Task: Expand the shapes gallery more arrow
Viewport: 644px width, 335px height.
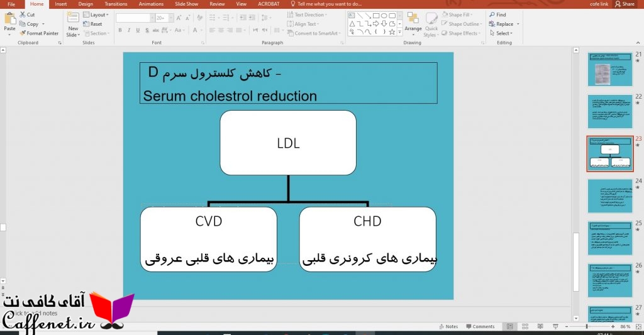Action: (399, 32)
